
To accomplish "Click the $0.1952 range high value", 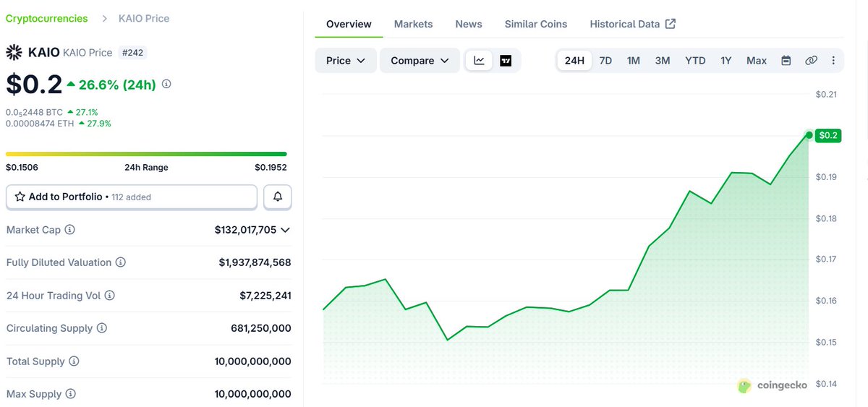I will click(x=271, y=167).
